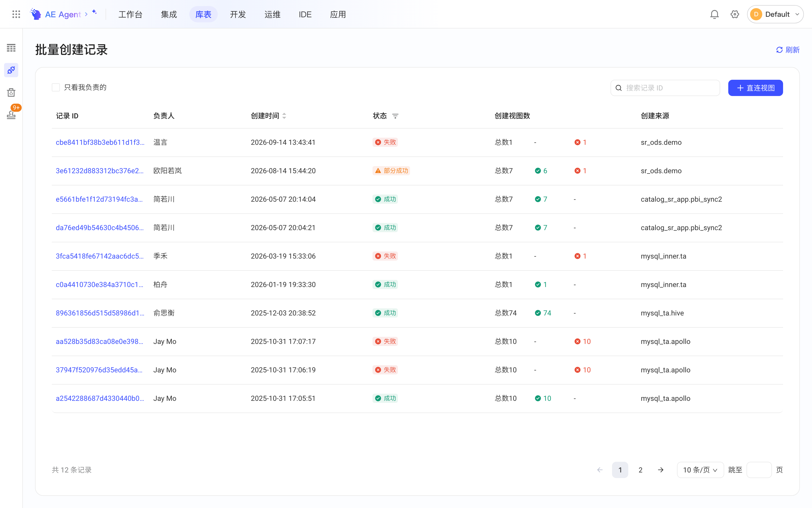Image resolution: width=812 pixels, height=508 pixels.
Task: Click the expand chevron next to AE Agent
Action: (x=86, y=14)
